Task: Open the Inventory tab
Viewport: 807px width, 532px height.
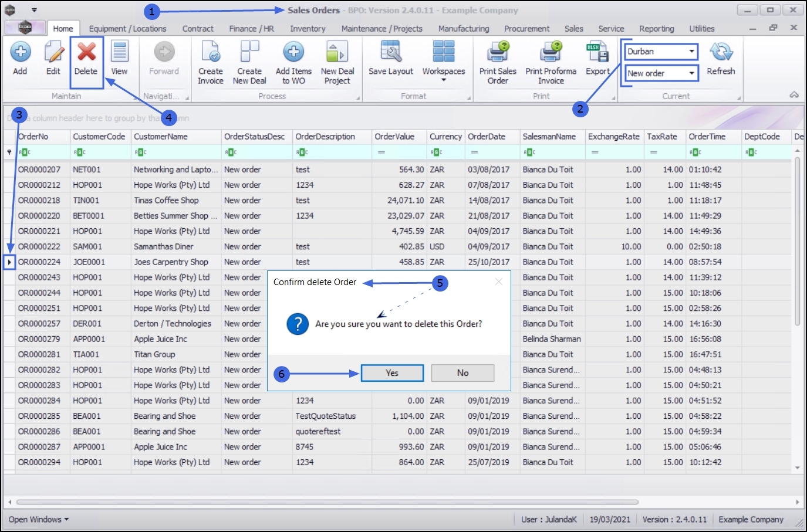Action: click(x=308, y=28)
